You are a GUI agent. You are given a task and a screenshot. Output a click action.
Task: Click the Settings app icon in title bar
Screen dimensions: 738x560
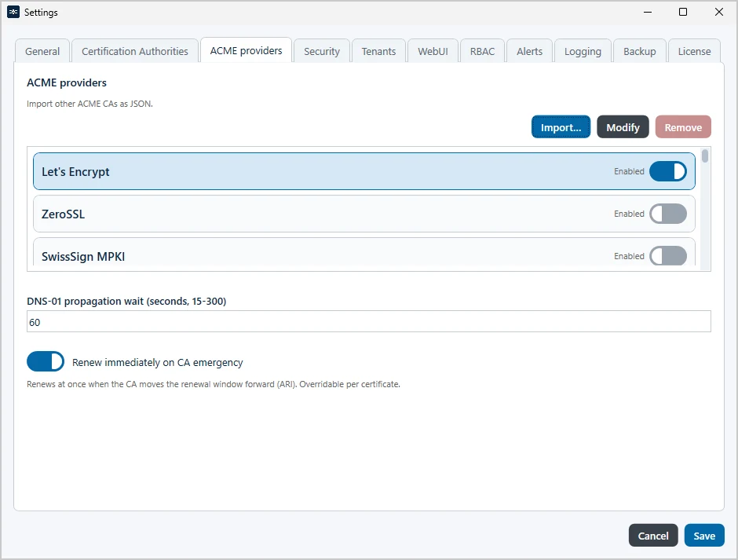coord(13,13)
